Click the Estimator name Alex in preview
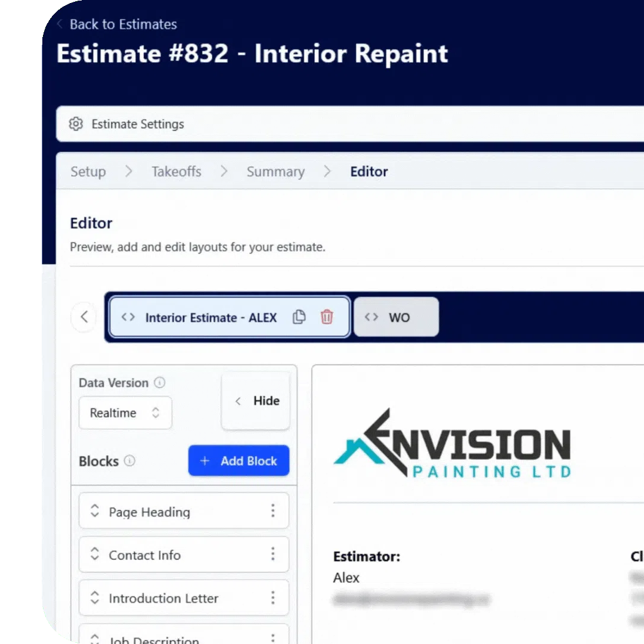This screenshot has height=644, width=644. coord(346,577)
